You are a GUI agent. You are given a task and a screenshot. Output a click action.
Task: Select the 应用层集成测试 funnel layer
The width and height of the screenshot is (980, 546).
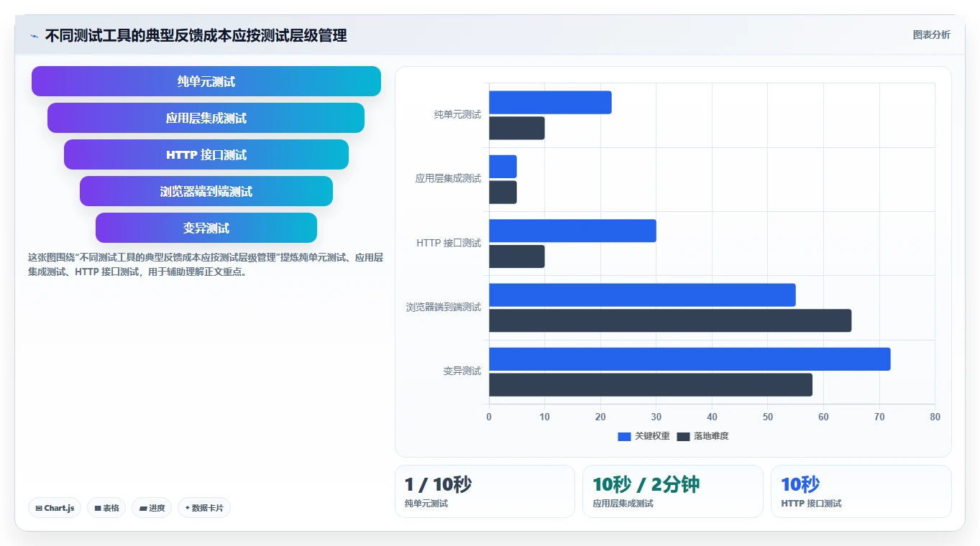click(x=206, y=118)
